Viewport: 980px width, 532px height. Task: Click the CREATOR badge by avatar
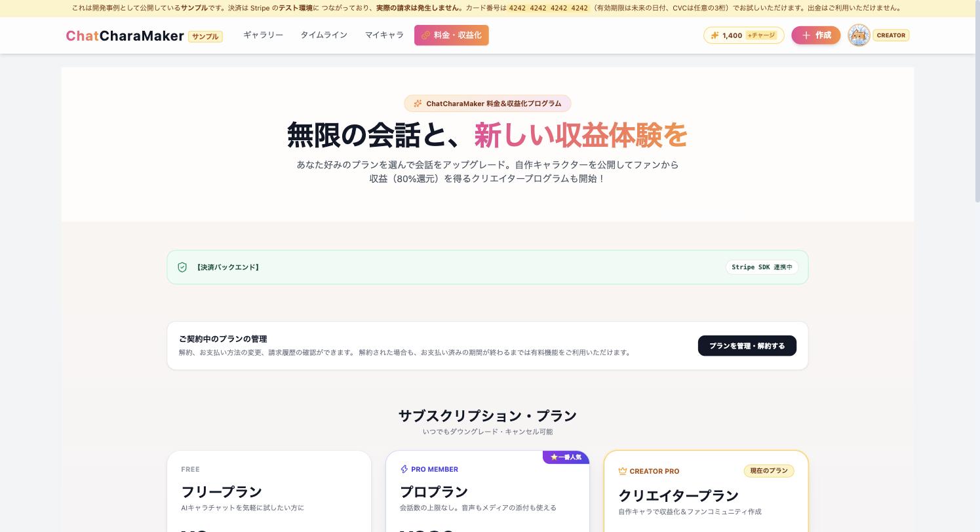point(891,35)
